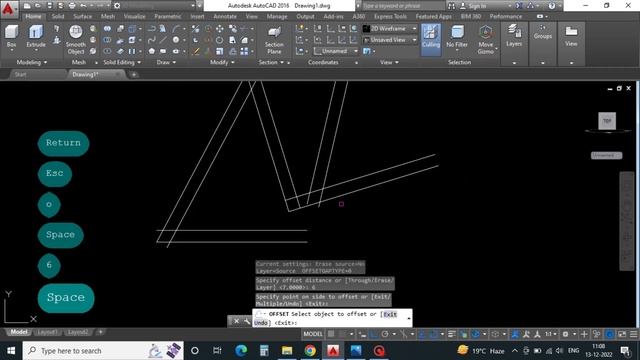The image size is (640, 360).
Task: Open the Layers panel button
Action: [x=514, y=36]
